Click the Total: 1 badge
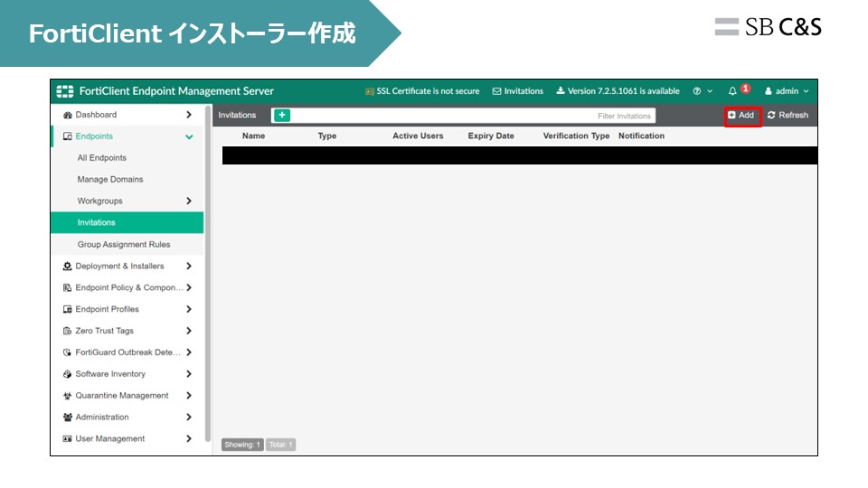This screenshot has width=868, height=488. click(280, 445)
